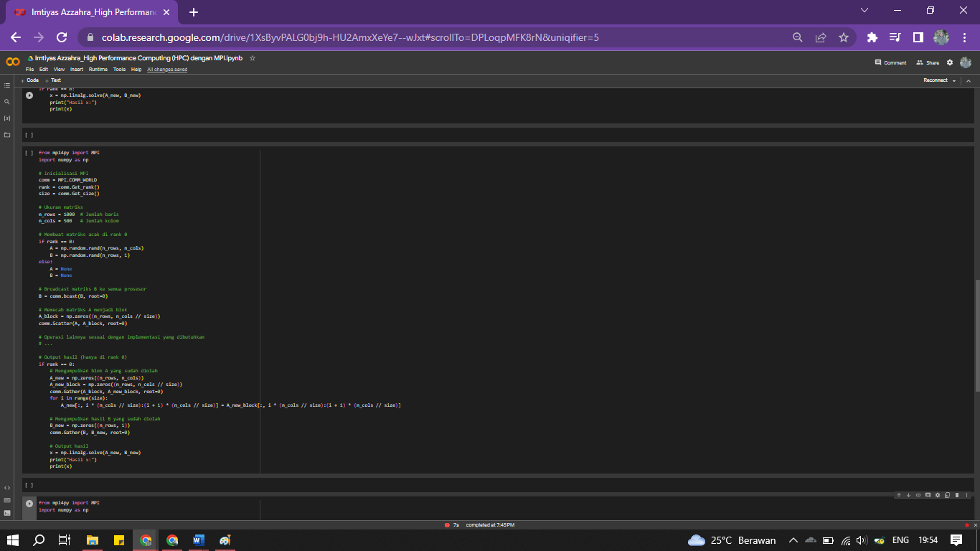Open the Runtime menu
The width and height of the screenshot is (980, 551).
pyautogui.click(x=98, y=70)
